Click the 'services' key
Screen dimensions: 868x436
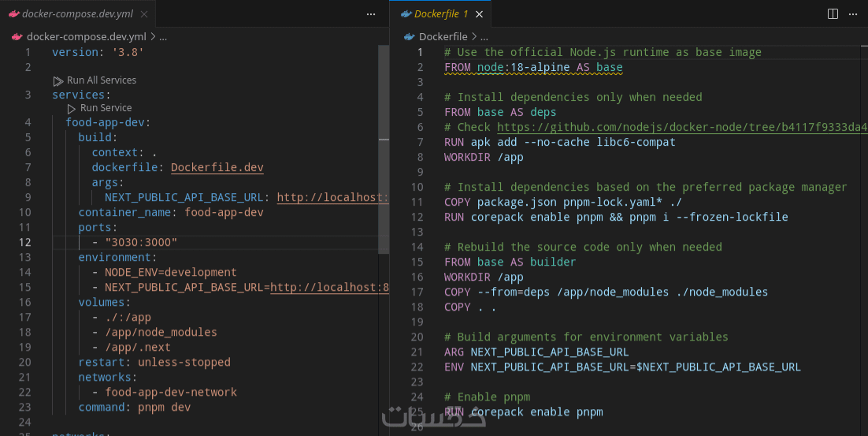click(x=78, y=95)
